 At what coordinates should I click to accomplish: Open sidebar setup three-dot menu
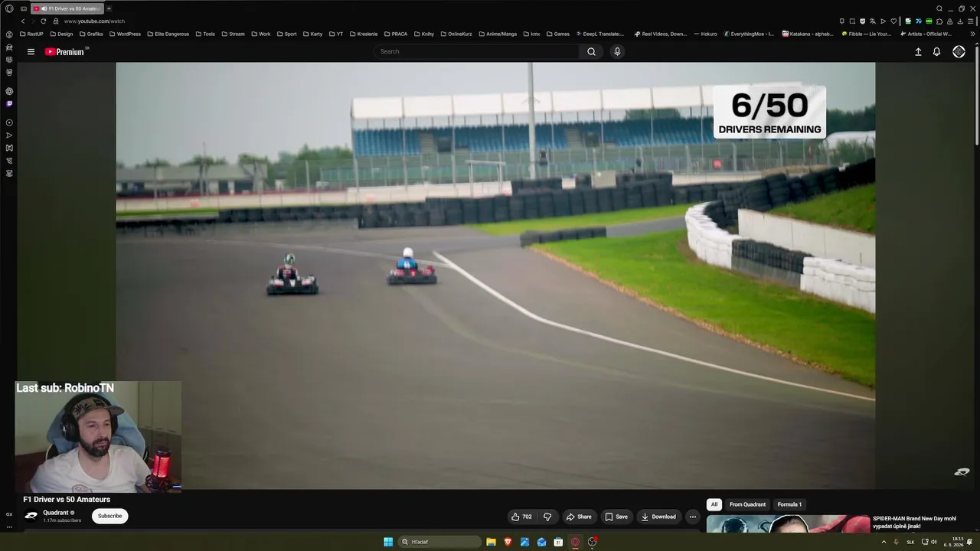pos(9,527)
